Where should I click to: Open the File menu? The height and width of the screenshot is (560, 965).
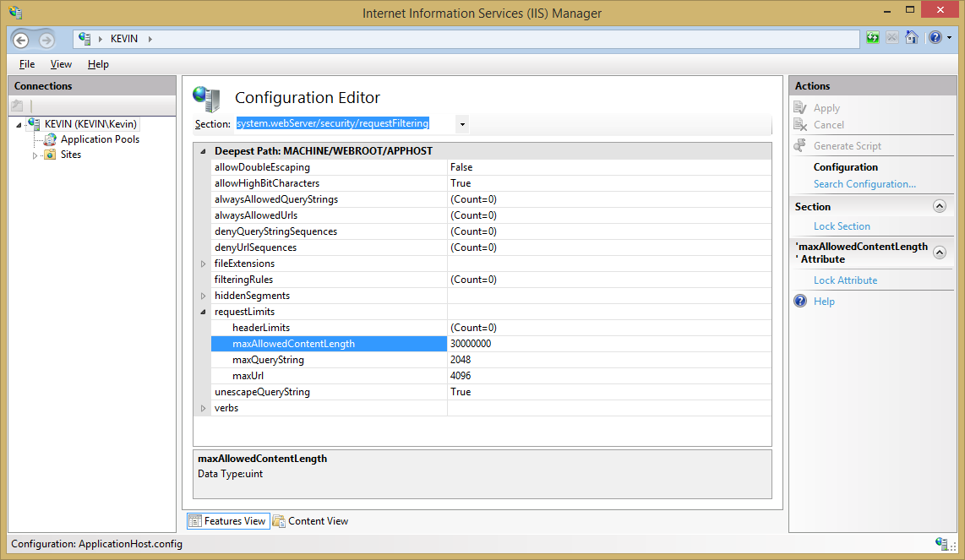tap(27, 64)
